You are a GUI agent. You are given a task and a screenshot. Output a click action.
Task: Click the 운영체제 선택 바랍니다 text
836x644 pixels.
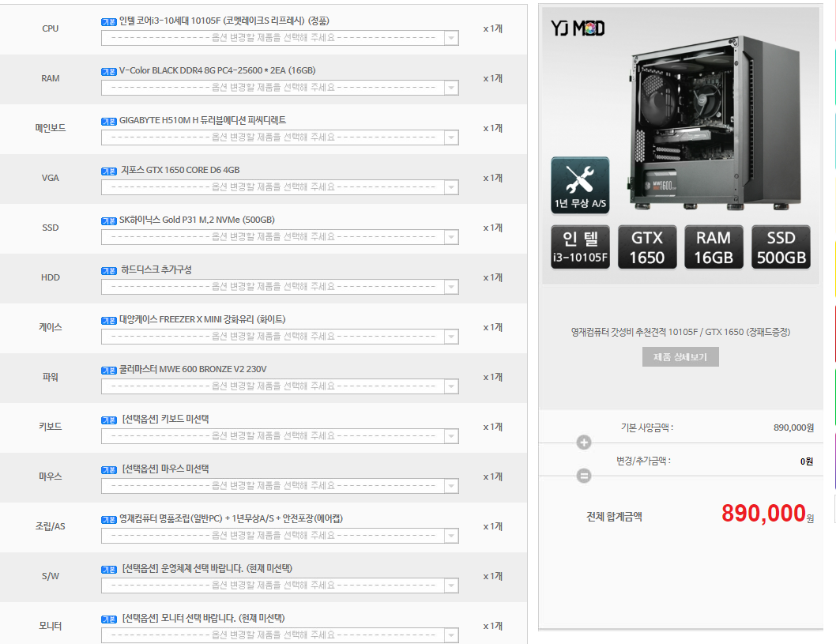[x=207, y=568]
